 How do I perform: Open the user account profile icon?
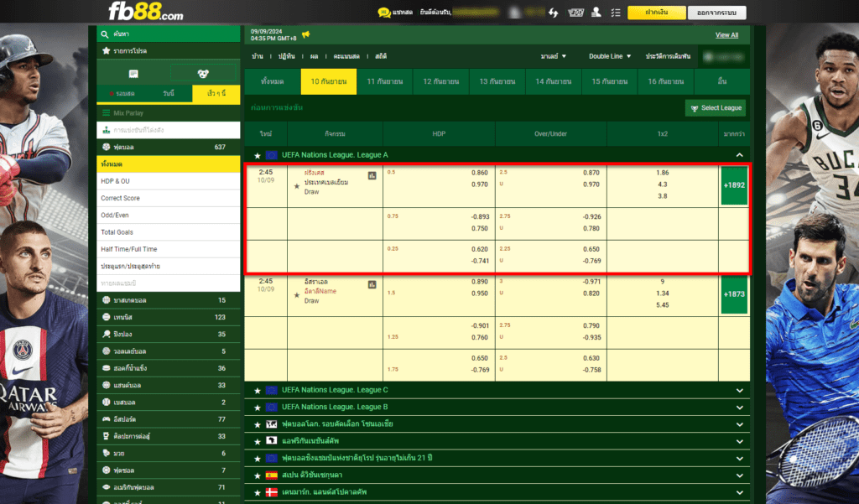596,12
